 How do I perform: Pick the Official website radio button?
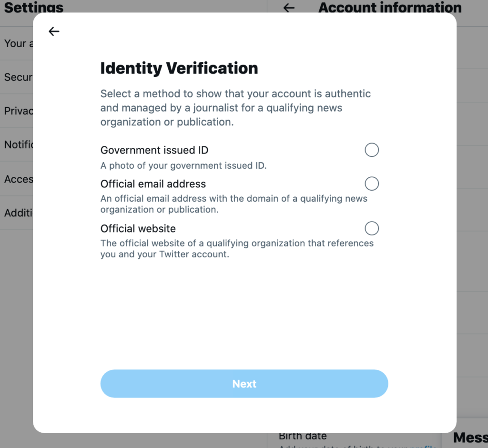(x=372, y=228)
